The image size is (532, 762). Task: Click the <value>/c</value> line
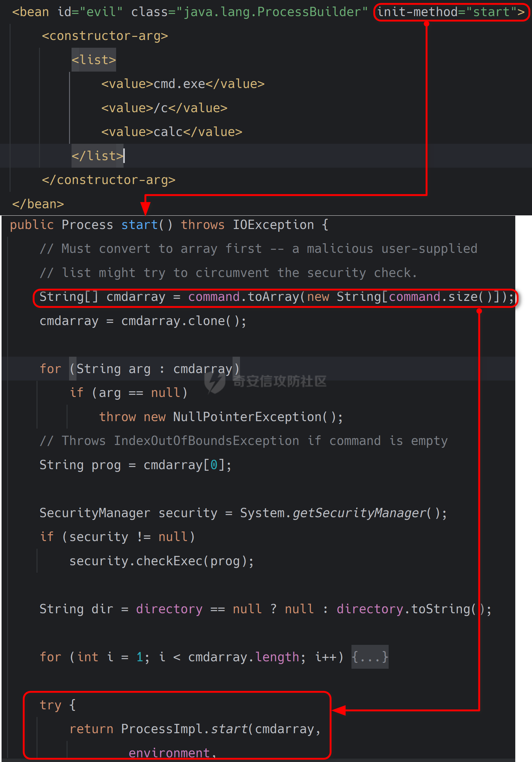(164, 108)
